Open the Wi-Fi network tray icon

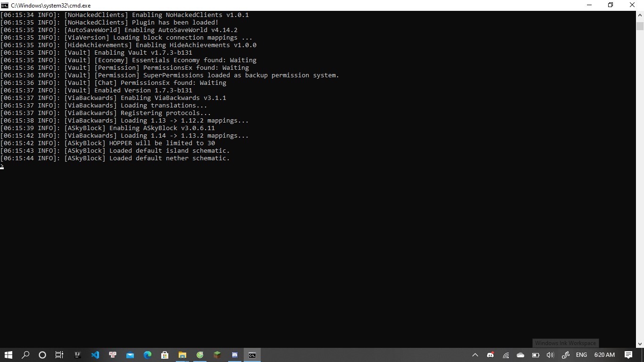(x=506, y=355)
